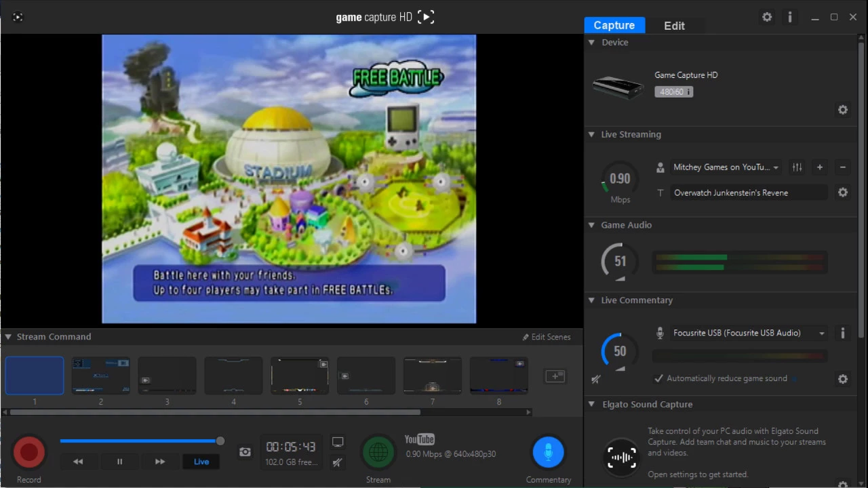Open Focusrite USB audio device dropdown

pos(749,333)
